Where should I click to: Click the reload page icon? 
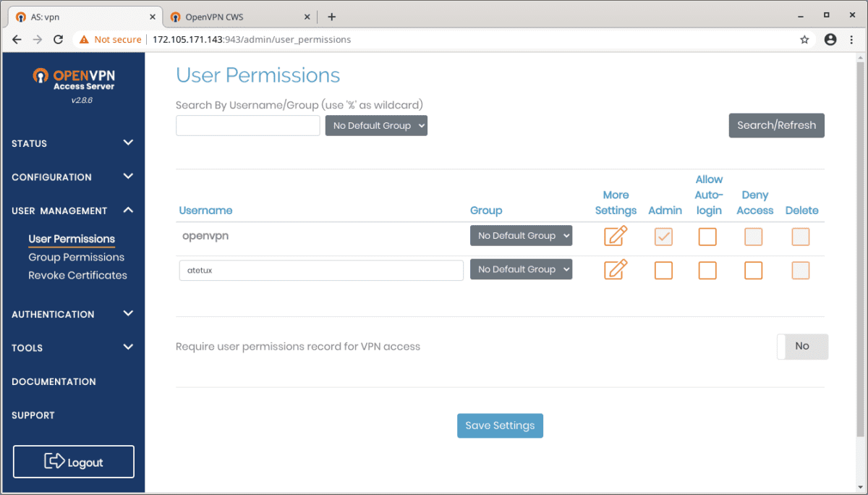58,39
